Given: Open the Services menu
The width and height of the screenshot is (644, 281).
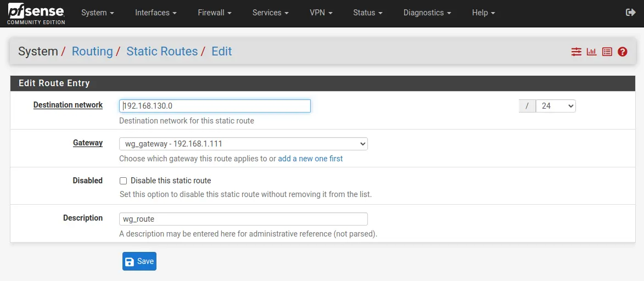Looking at the screenshot, I should [270, 13].
